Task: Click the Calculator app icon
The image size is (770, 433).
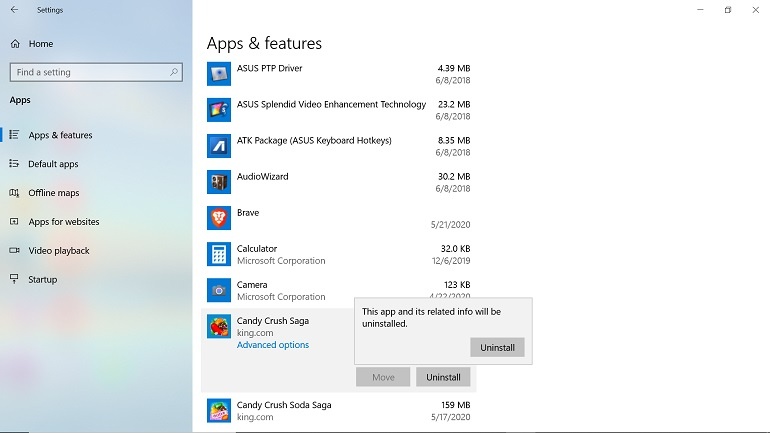Action: (x=219, y=254)
